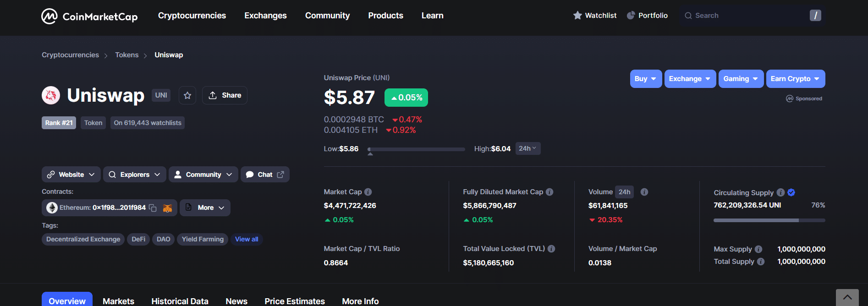
Task: Click the Fully Diluted Market Cap info icon
Action: point(549,192)
